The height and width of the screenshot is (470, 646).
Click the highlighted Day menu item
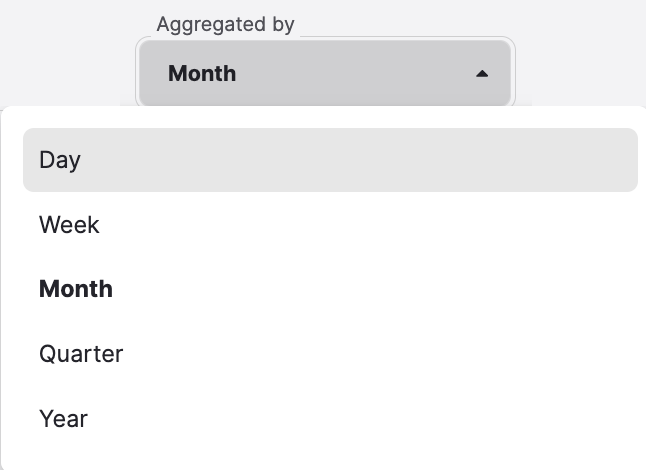click(x=330, y=160)
